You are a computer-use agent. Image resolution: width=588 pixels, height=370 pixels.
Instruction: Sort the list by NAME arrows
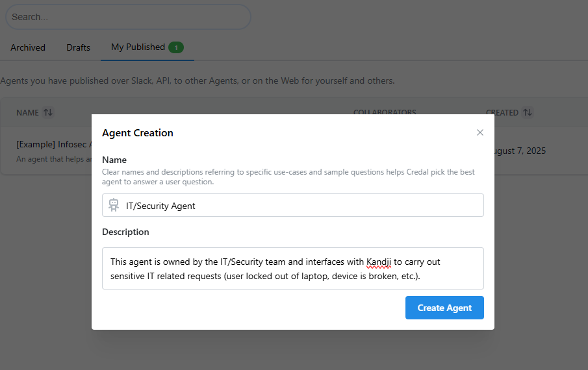click(x=48, y=112)
